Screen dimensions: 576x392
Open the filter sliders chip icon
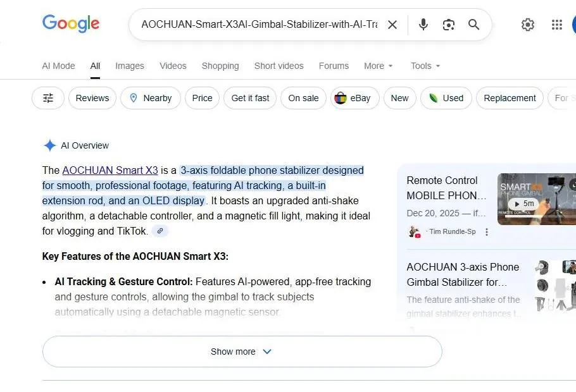pyautogui.click(x=48, y=98)
